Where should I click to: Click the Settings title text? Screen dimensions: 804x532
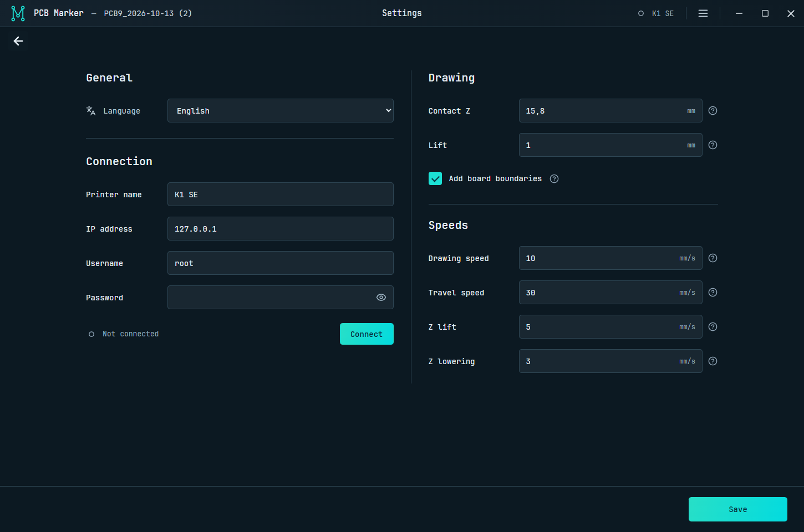click(x=402, y=13)
